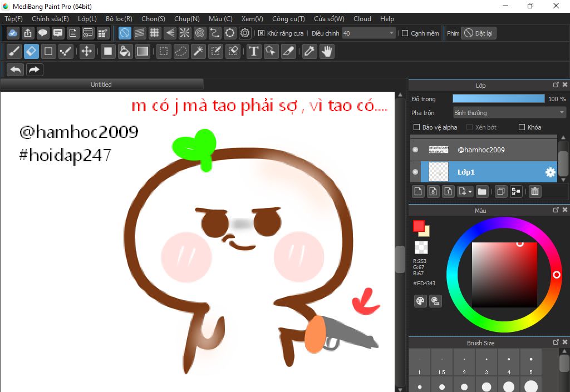
Task: Select the Eraser tool
Action: [31, 51]
